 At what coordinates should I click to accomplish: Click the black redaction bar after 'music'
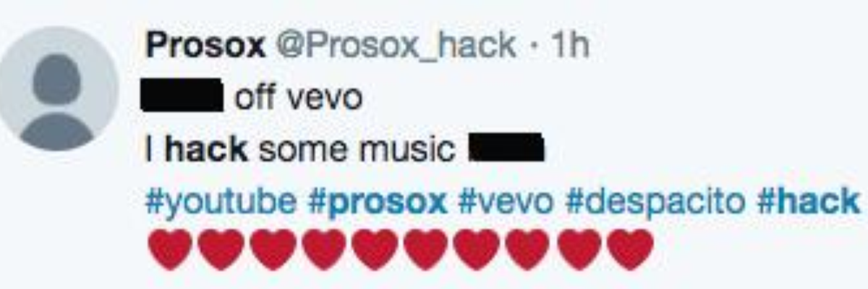(x=506, y=149)
